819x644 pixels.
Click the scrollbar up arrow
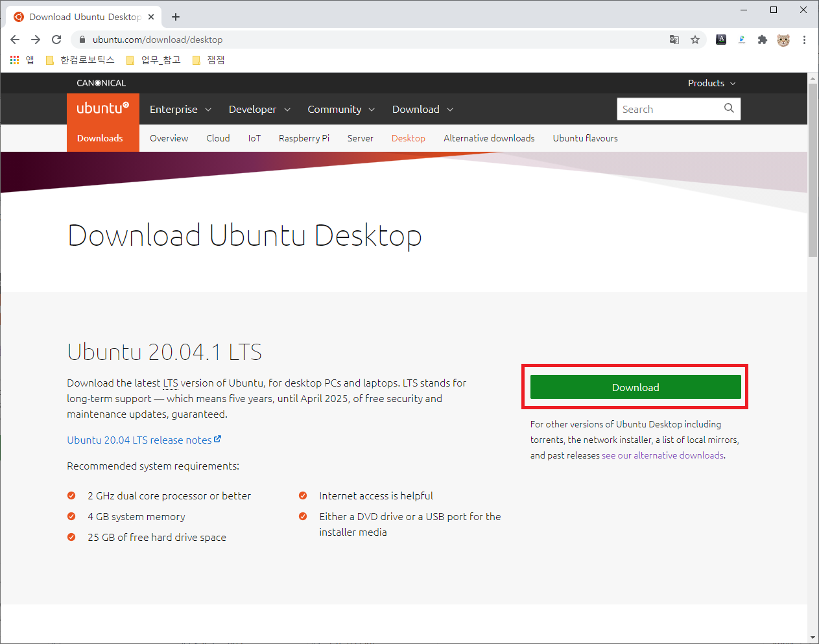[x=813, y=78]
